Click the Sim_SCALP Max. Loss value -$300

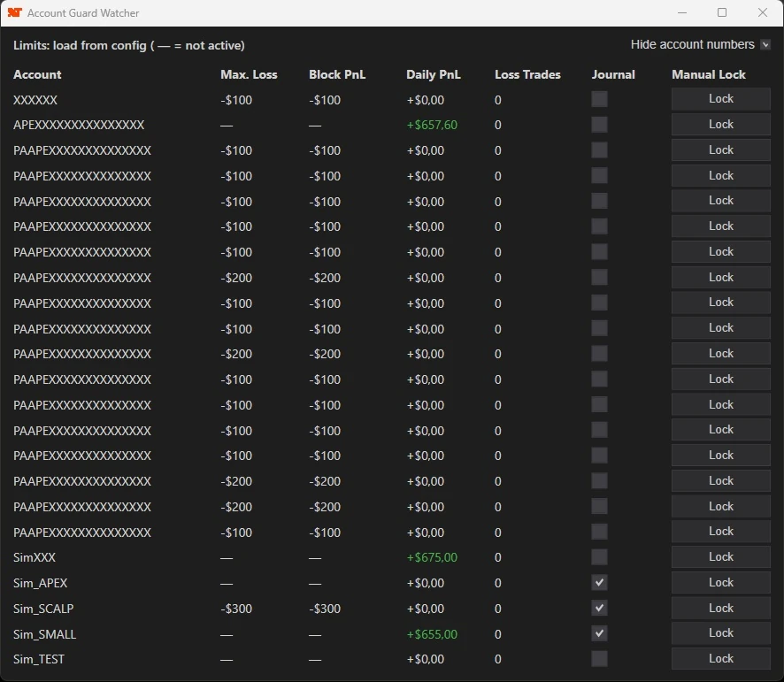pos(236,609)
